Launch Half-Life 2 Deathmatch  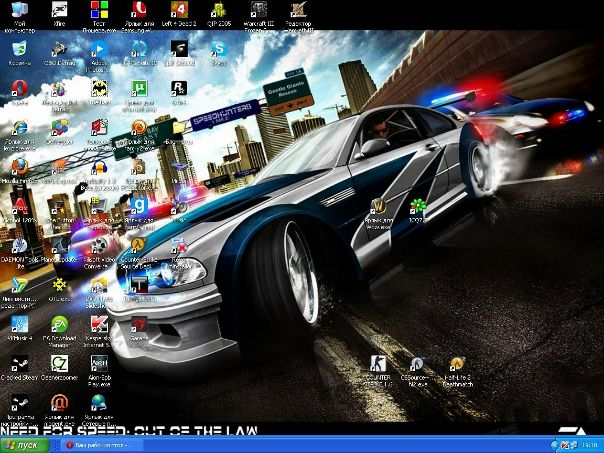tap(457, 364)
